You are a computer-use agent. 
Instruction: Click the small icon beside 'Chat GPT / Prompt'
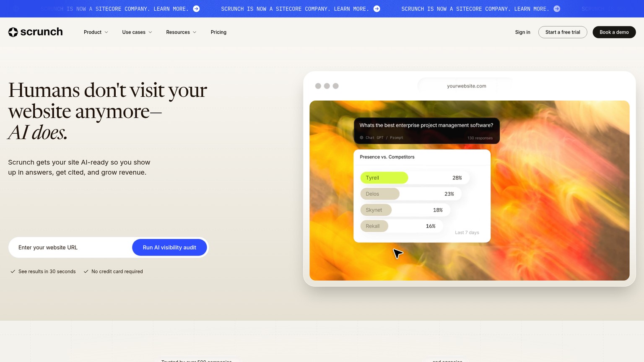pos(361,137)
